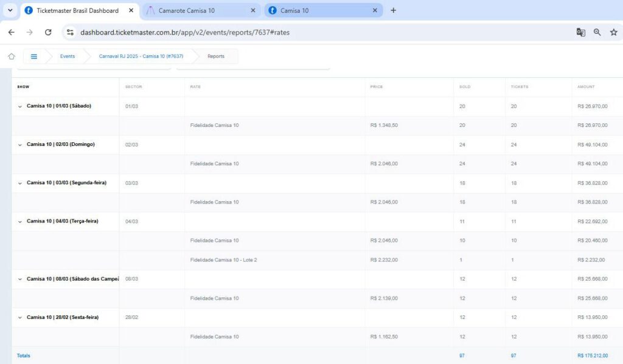This screenshot has width=623, height=364.
Task: Close the Camisa 10 tab
Action: pyautogui.click(x=375, y=11)
